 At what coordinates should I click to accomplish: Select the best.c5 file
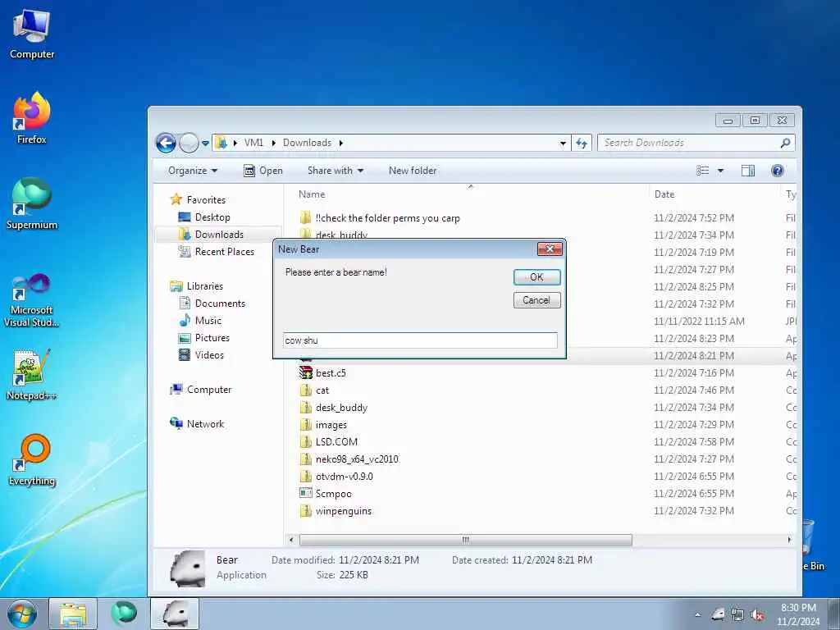pos(331,373)
